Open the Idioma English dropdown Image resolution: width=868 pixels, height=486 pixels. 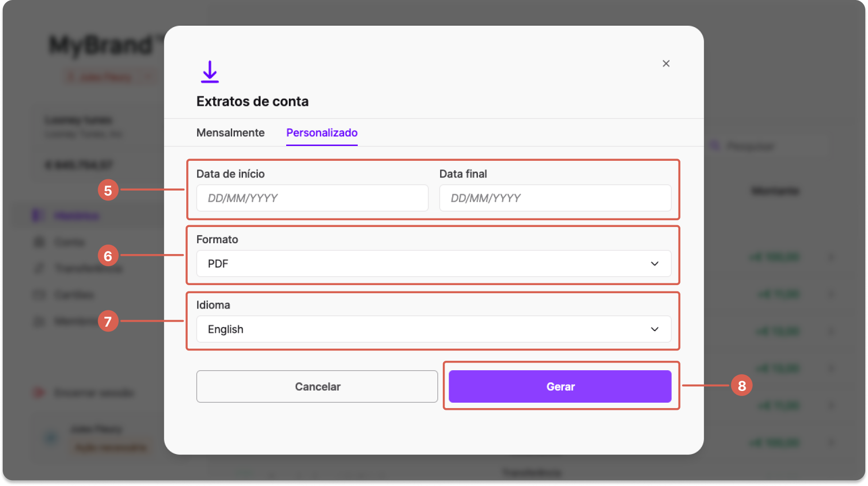pos(434,329)
